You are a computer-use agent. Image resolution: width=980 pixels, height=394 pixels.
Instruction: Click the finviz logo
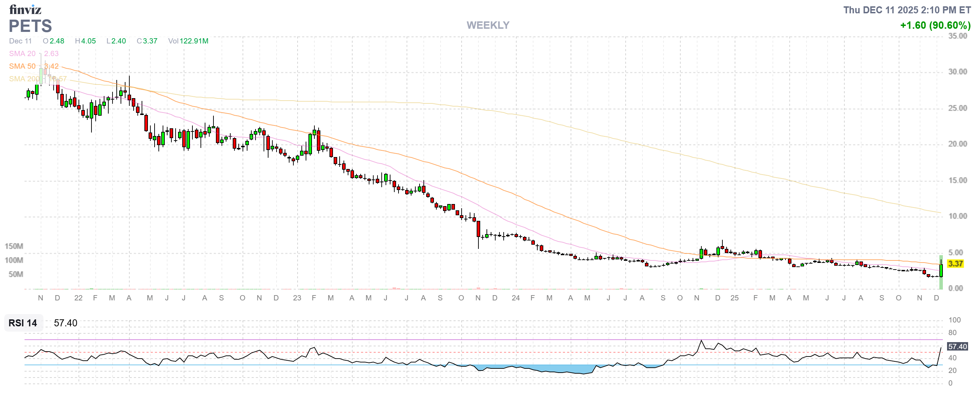click(25, 9)
